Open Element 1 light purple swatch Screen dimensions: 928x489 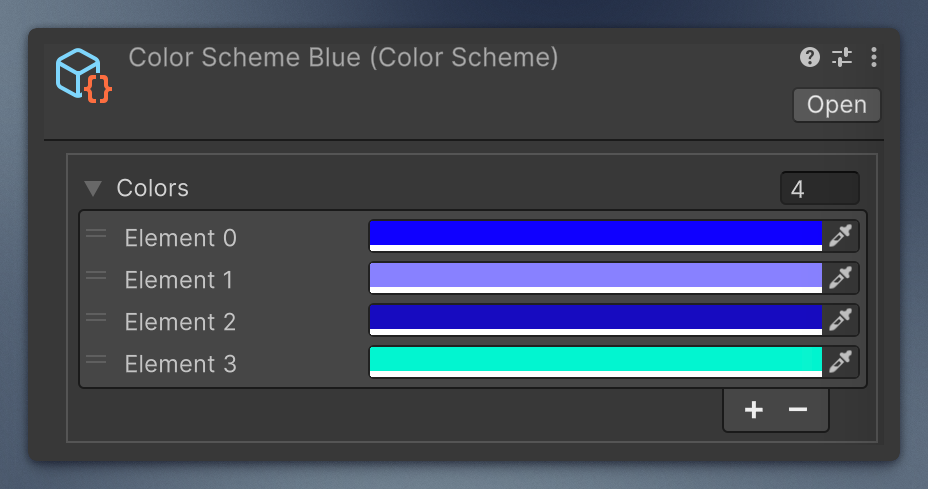(595, 278)
